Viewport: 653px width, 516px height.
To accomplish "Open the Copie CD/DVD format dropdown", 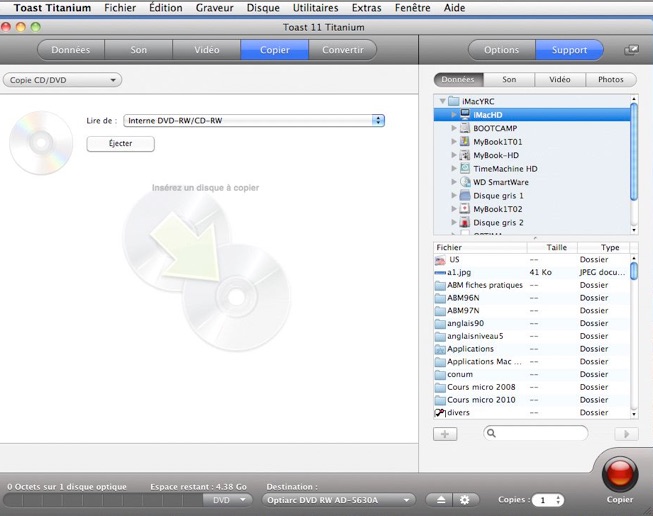I will 62,80.
